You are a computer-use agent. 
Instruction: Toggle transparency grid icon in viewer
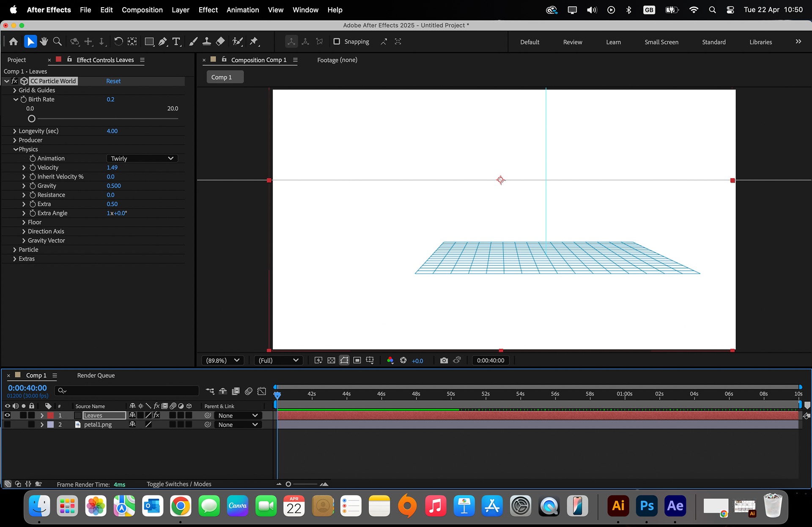point(332,360)
